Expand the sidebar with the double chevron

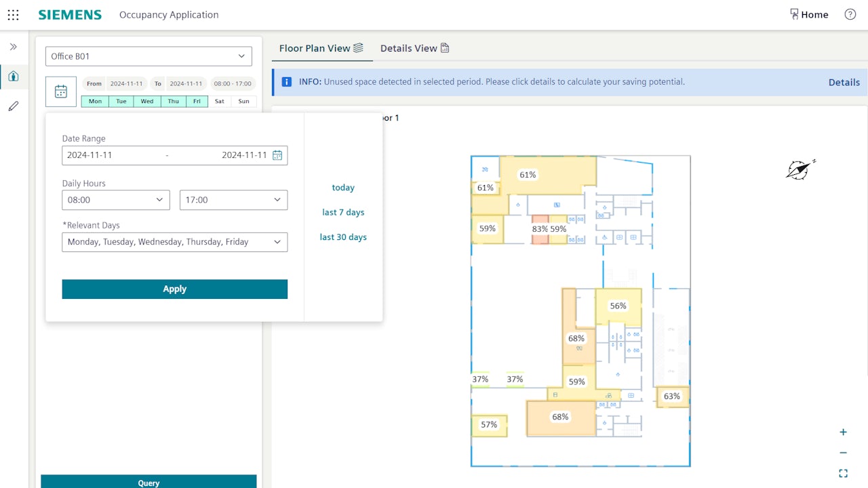point(13,47)
